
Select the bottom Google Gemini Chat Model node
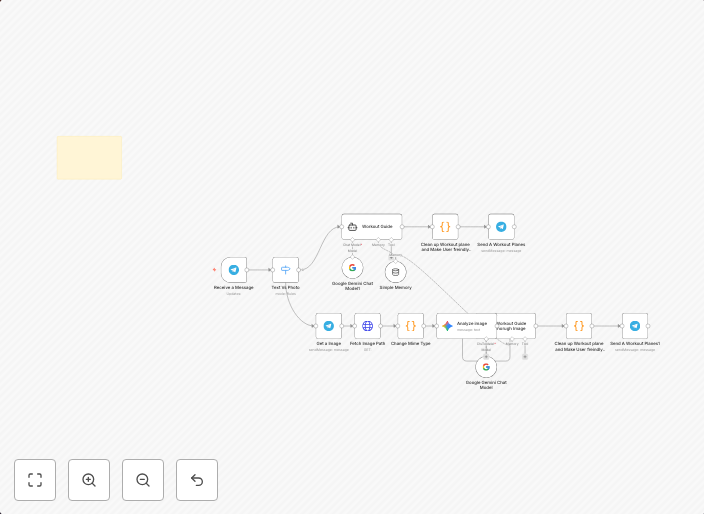[x=486, y=367]
